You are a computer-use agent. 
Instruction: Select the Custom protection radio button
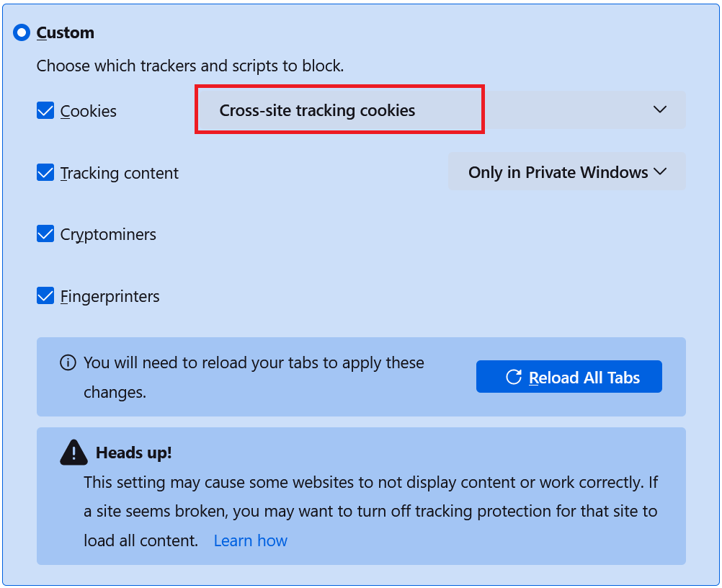21,32
